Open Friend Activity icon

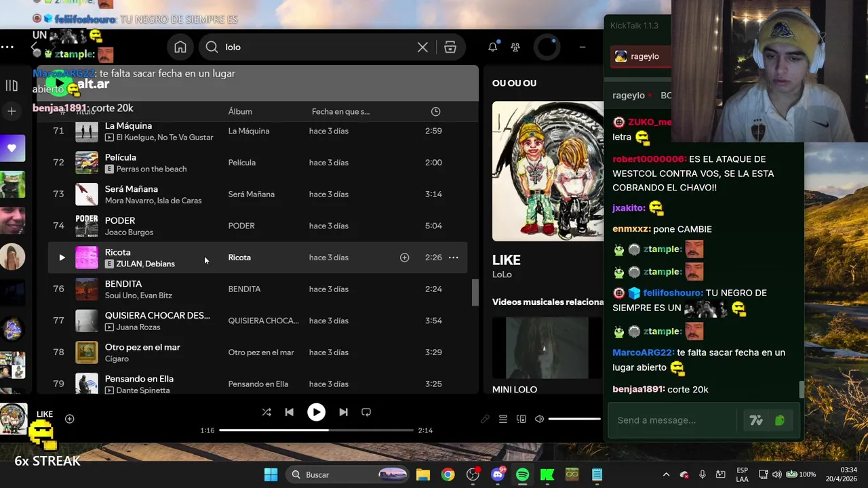point(515,47)
